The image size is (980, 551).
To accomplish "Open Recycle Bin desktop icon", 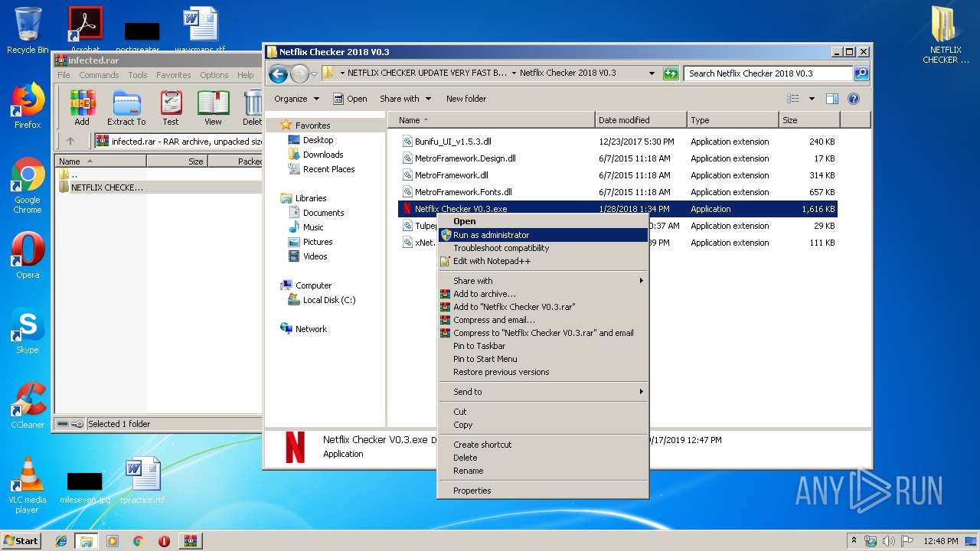I will (x=28, y=31).
